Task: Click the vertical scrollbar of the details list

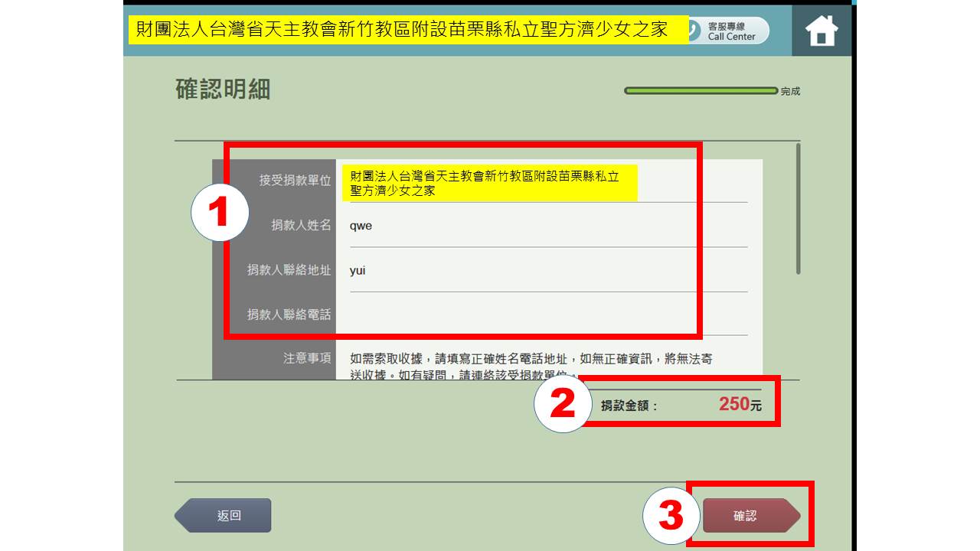Action: point(798,209)
